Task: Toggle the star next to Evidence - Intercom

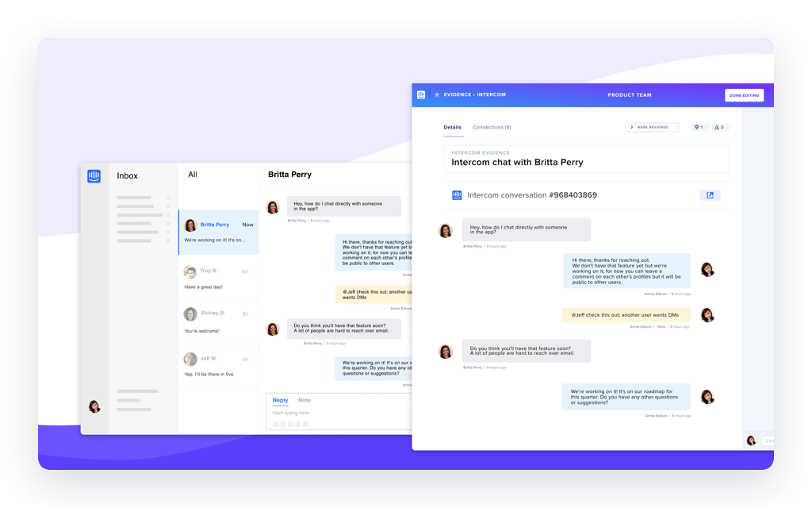Action: 436,94
